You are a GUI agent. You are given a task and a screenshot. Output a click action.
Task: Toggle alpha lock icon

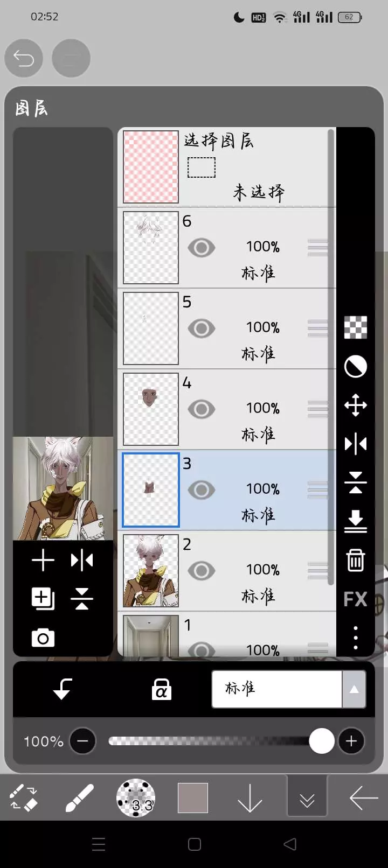(161, 689)
